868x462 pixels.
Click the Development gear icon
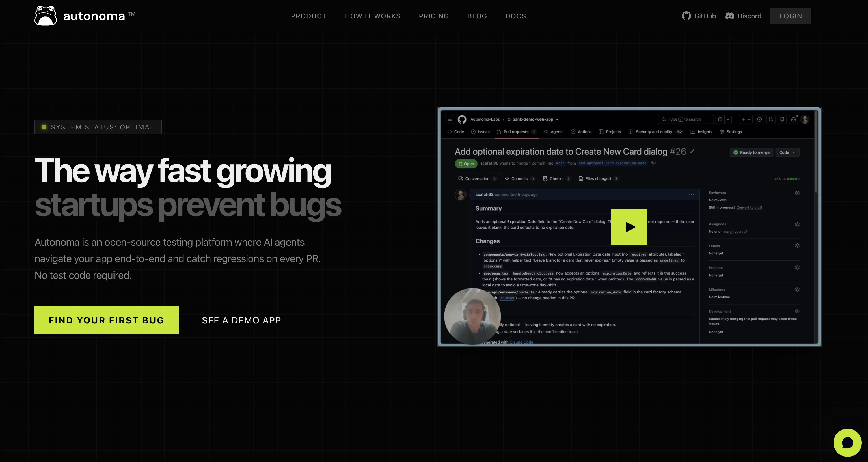point(797,311)
